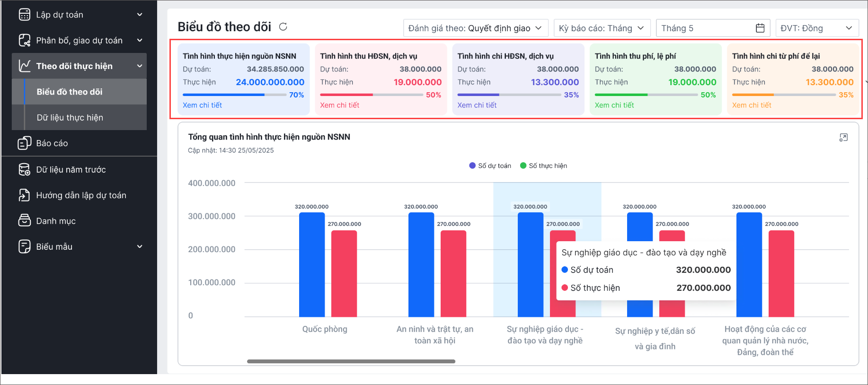Toggle the Số dự toán legend series
The height and width of the screenshot is (385, 868).
(490, 166)
